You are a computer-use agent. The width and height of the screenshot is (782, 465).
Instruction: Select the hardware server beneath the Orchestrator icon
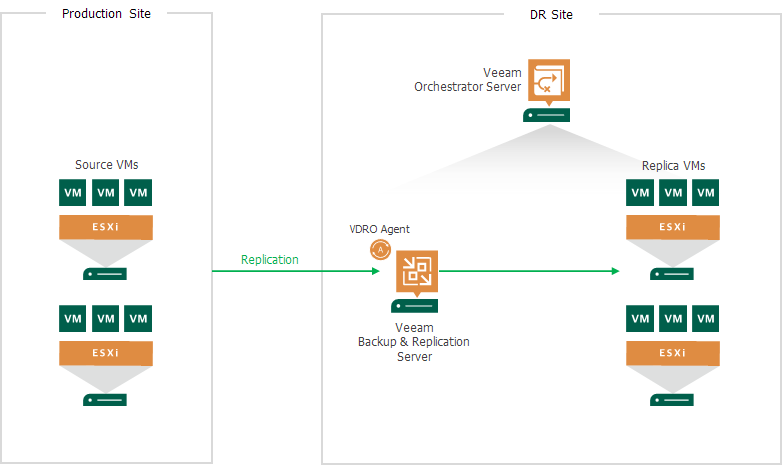tap(547, 115)
